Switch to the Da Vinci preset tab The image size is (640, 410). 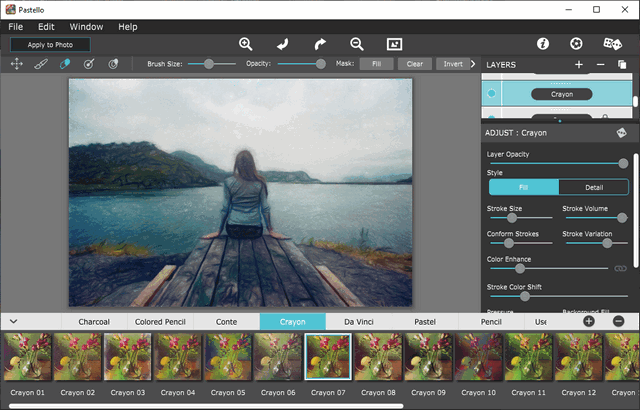click(x=359, y=322)
